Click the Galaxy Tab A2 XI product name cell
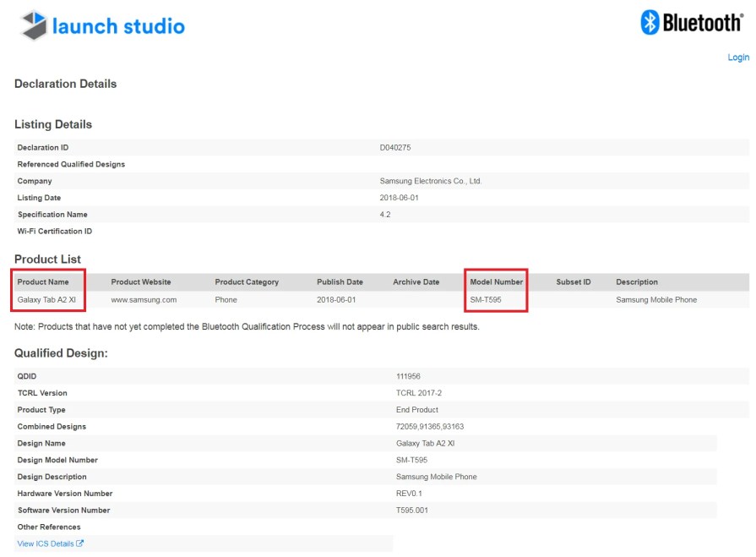Screen dimensions: 756x557 click(46, 299)
